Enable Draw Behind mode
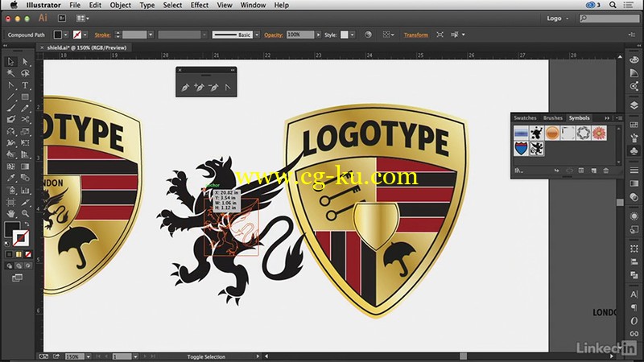Image resolution: width=644 pixels, height=362 pixels. pyautogui.click(x=19, y=265)
